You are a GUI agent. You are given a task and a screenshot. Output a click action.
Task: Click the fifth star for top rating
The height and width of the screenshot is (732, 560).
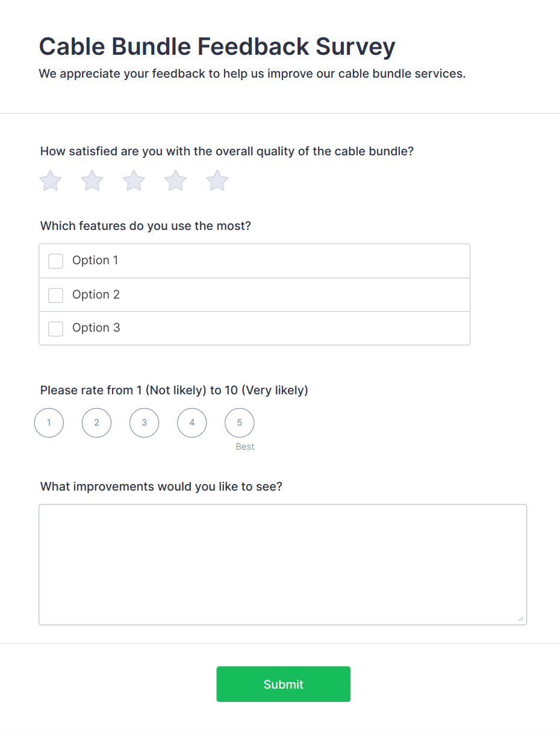(217, 181)
